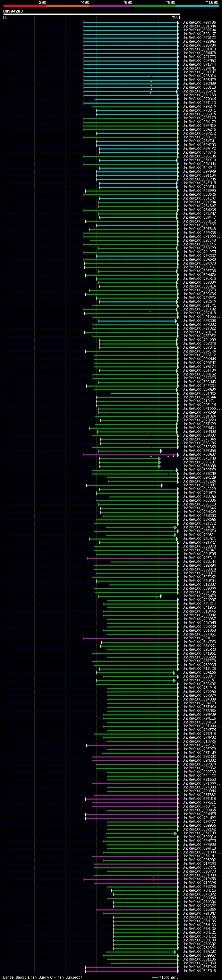
Task: Click the green ~80% identity legend bar
Action: [154, 6]
